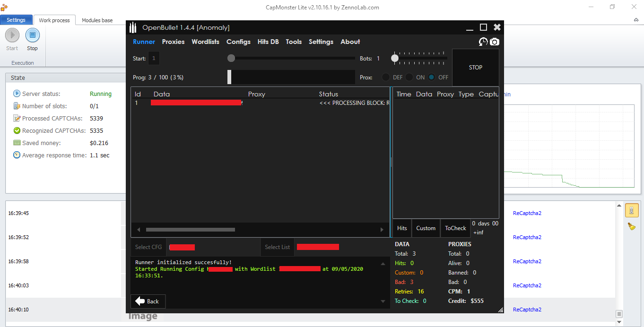644x327 pixels.
Task: Open the Proxies menu in OpenBullet
Action: pos(173,42)
